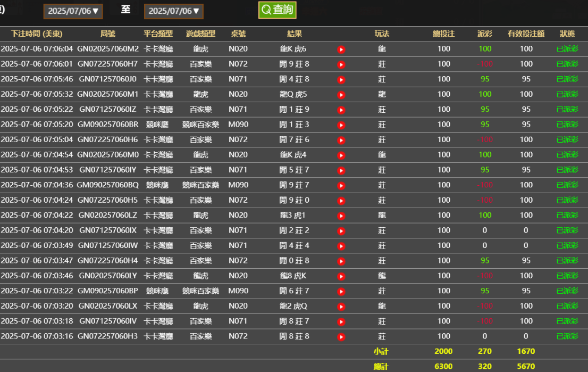View replay of 龍Q 虎5 result
588x372 pixels.
tap(340, 94)
